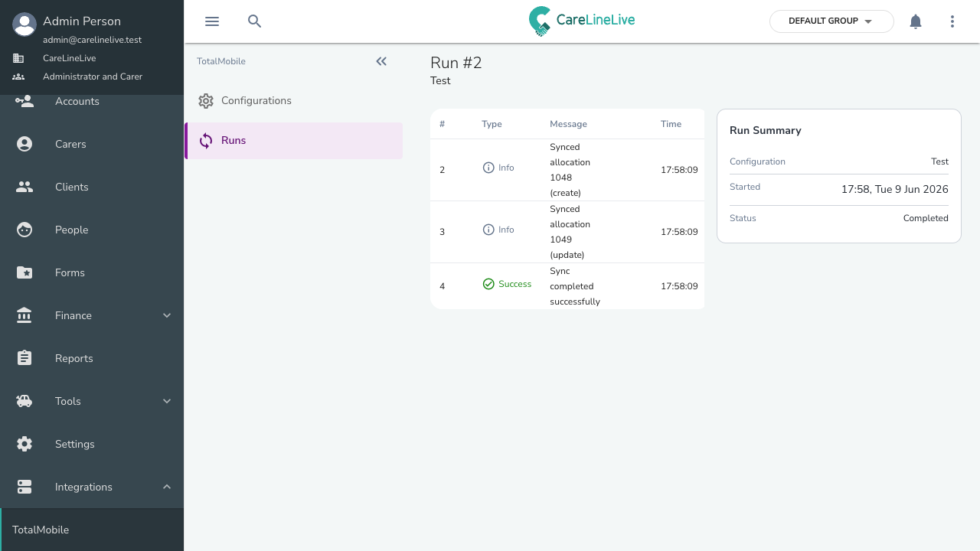Click the Run #2 heading
980x551 pixels.
pos(456,63)
